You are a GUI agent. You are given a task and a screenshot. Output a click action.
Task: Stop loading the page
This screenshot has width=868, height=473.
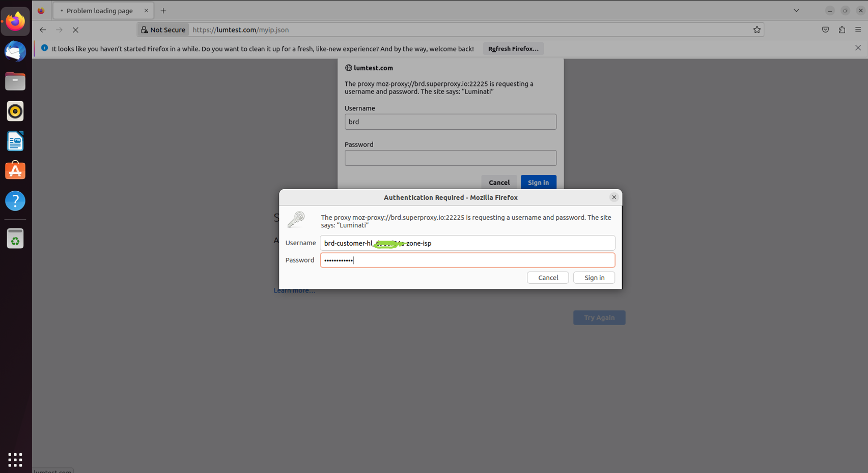point(75,30)
